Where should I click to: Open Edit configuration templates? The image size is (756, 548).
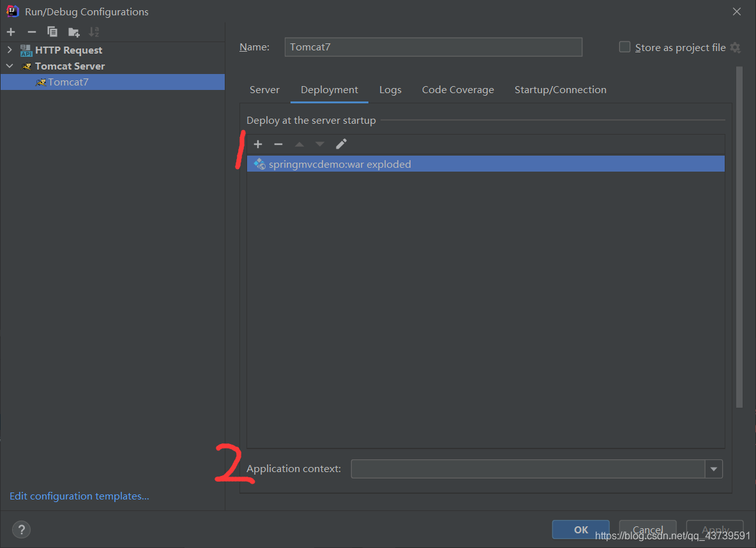(79, 496)
